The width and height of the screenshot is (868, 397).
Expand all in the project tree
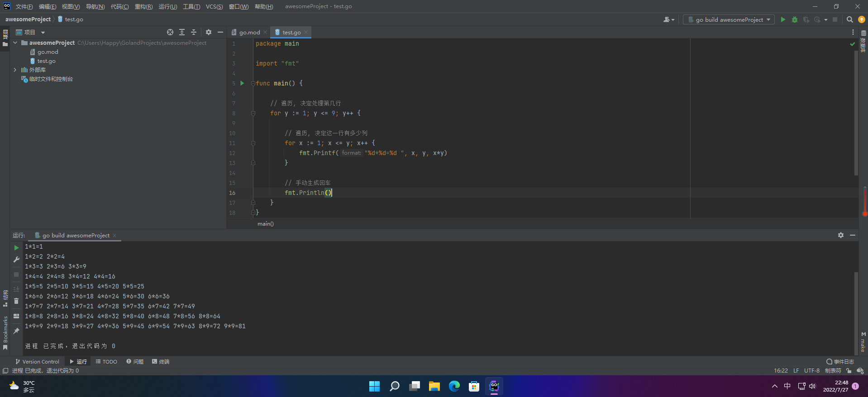[x=182, y=32]
